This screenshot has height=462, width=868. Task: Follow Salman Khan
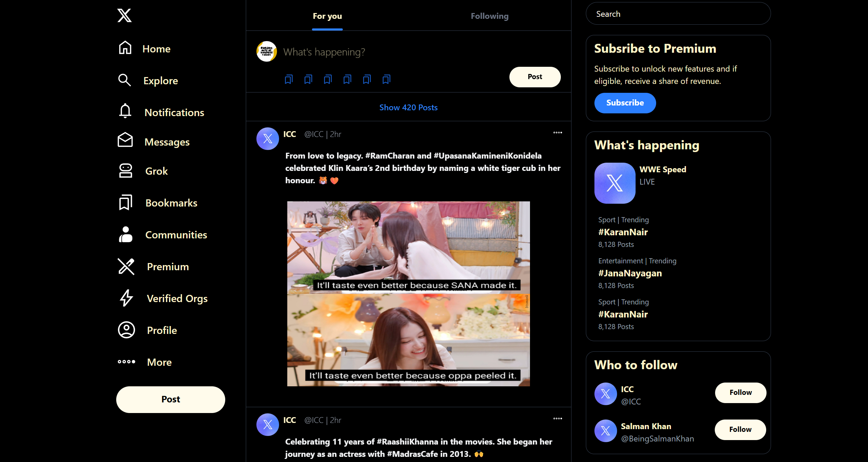coord(740,429)
